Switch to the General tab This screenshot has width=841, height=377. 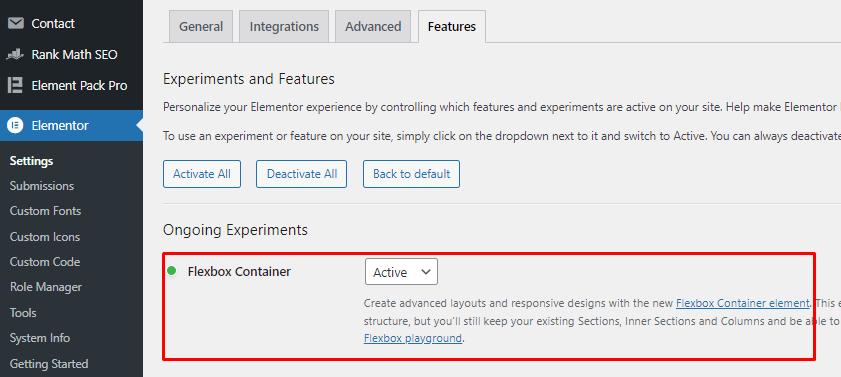[201, 26]
